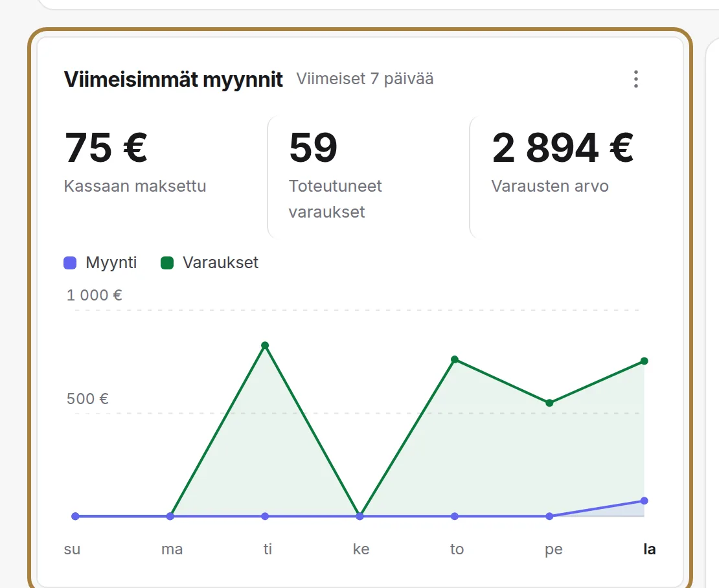Click the 'ti' axis label
Screen dimensions: 719x588
coord(268,548)
